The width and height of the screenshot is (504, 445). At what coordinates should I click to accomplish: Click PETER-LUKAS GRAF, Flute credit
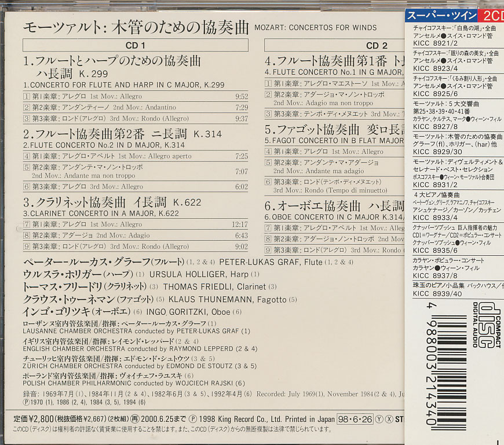[x=286, y=262]
